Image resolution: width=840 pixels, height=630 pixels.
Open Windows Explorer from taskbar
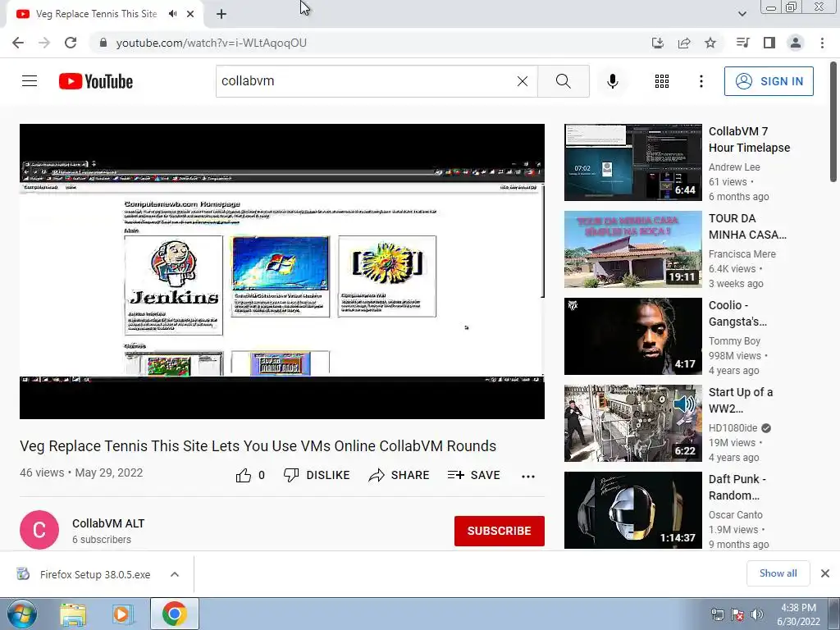(73, 614)
